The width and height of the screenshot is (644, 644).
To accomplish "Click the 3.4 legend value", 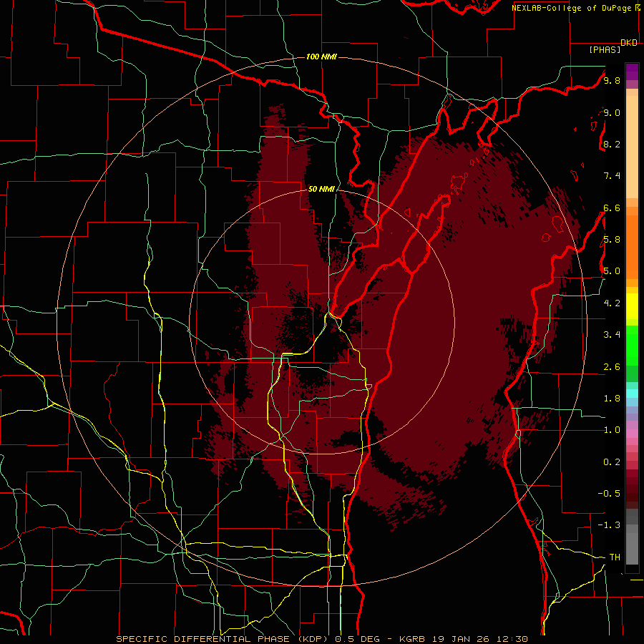I will pyautogui.click(x=612, y=334).
